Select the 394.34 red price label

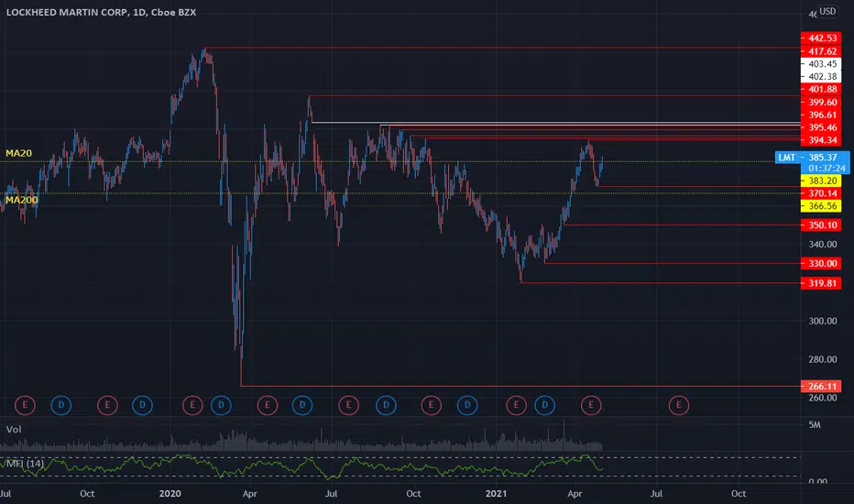[821, 140]
